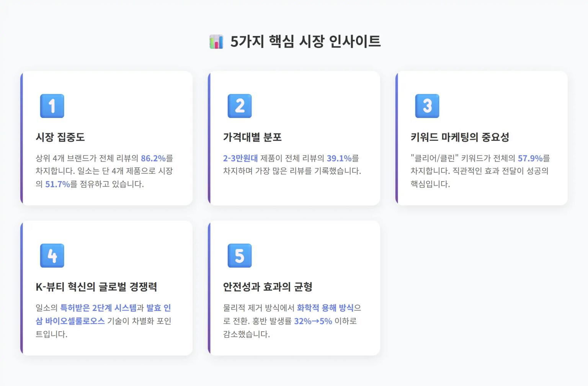Click the highlighted value '51.7%'
This screenshot has width=588, height=386.
pos(58,184)
